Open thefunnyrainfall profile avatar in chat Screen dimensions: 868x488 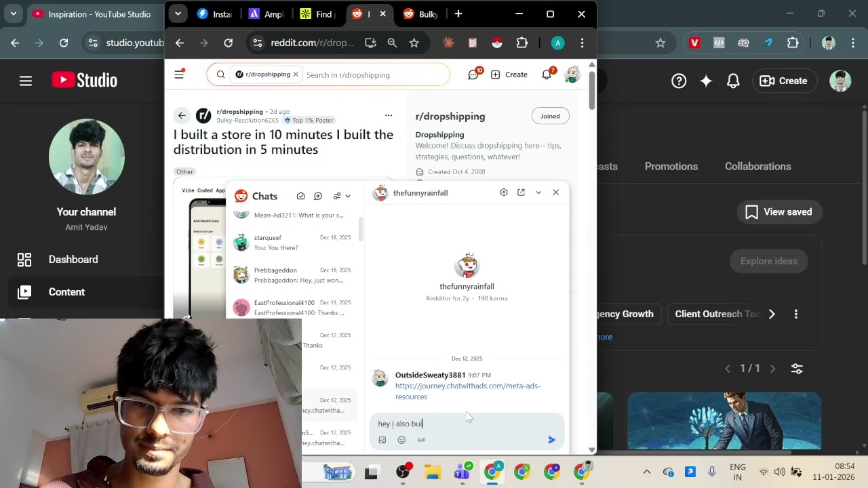pyautogui.click(x=467, y=266)
